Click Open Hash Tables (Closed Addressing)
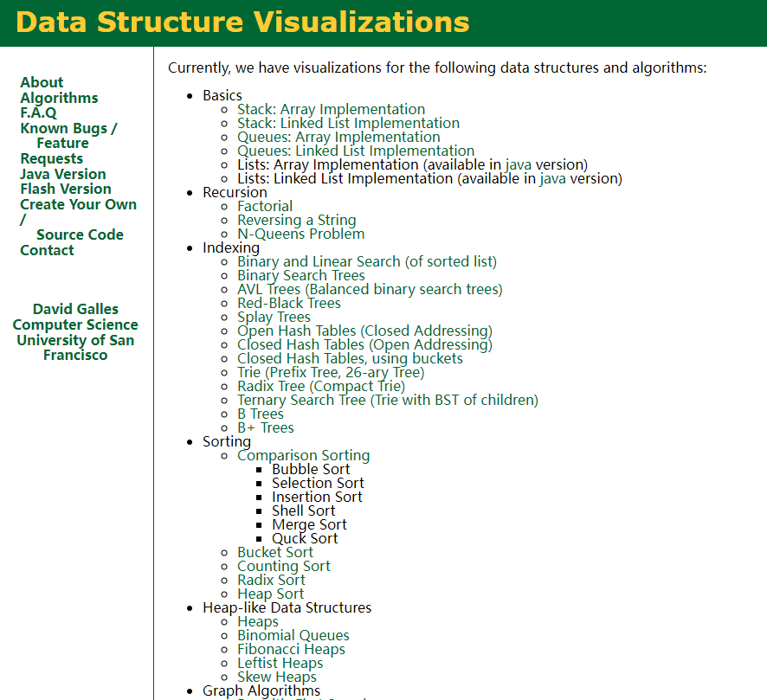The image size is (767, 700). coord(364,331)
